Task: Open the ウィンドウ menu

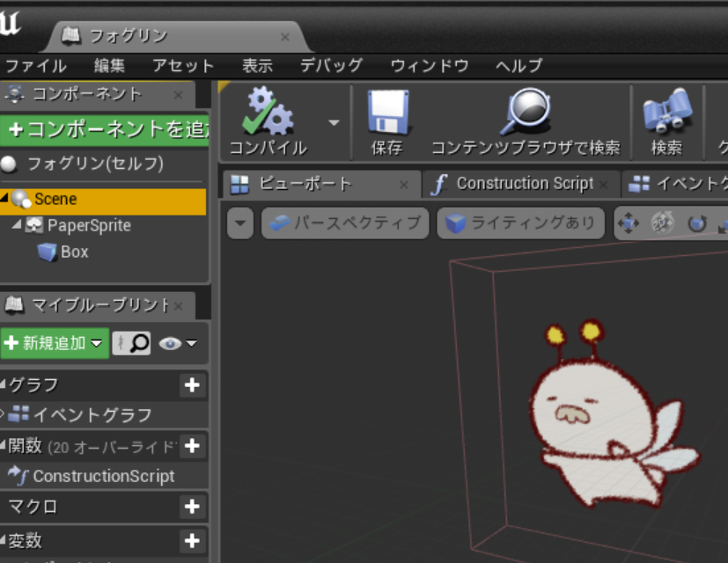Action: point(430,65)
